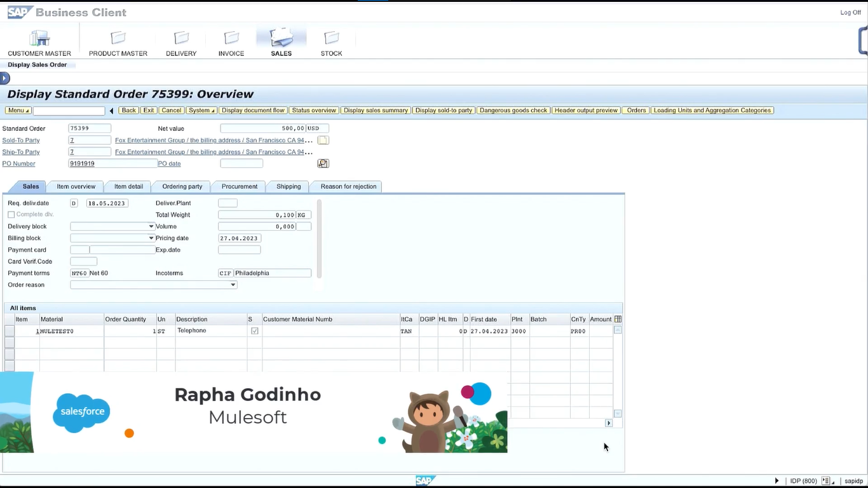Switch to the Ordering party tab

(182, 187)
